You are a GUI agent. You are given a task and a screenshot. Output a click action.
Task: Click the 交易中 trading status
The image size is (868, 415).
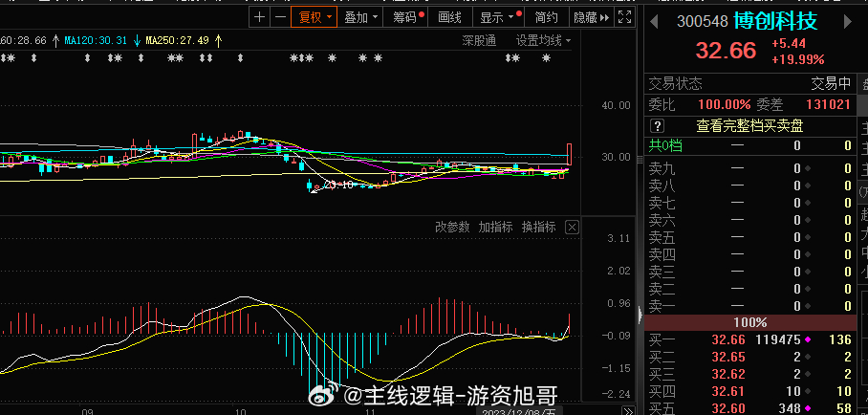(831, 83)
